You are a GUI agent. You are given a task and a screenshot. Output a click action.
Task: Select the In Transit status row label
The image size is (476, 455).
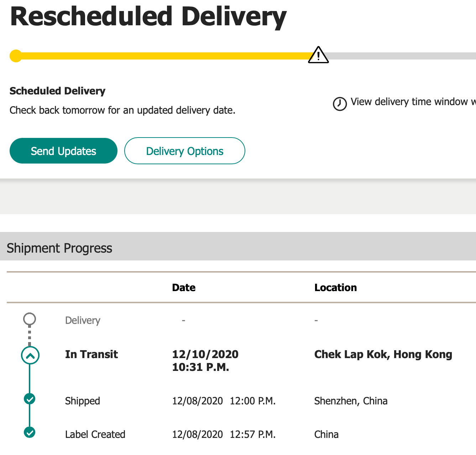point(91,354)
